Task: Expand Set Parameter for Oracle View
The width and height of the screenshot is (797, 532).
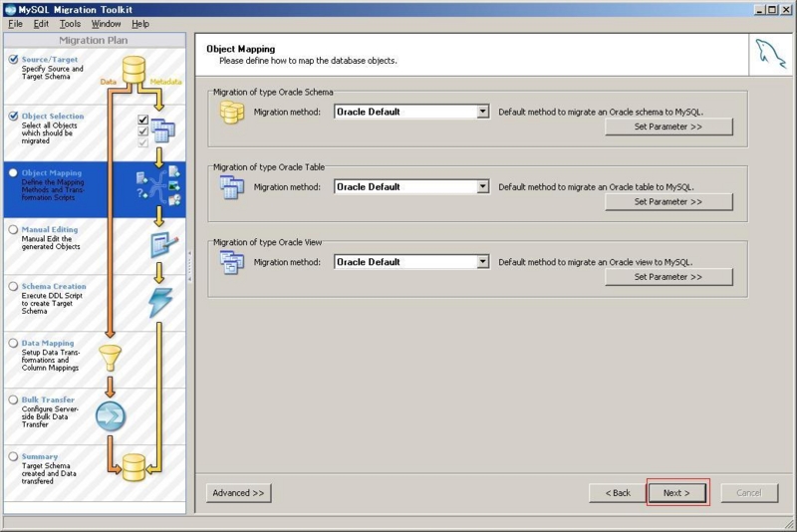Action: [668, 277]
